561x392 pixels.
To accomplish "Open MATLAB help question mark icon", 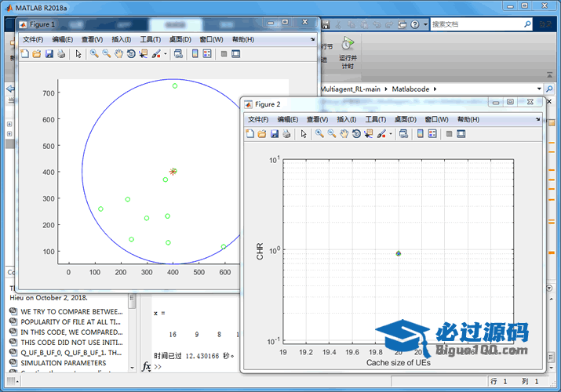I will coord(414,24).
